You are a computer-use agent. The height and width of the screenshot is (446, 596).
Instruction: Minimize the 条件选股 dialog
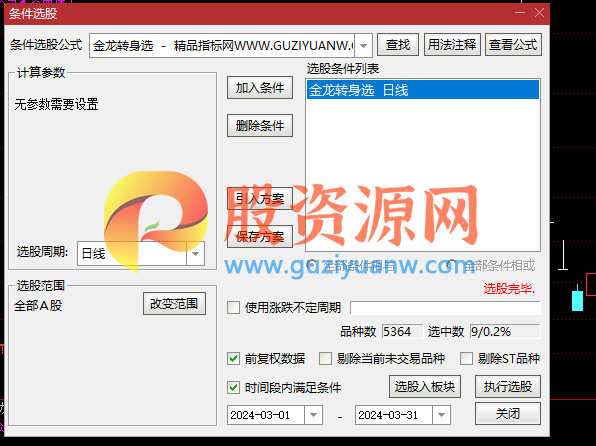point(520,13)
